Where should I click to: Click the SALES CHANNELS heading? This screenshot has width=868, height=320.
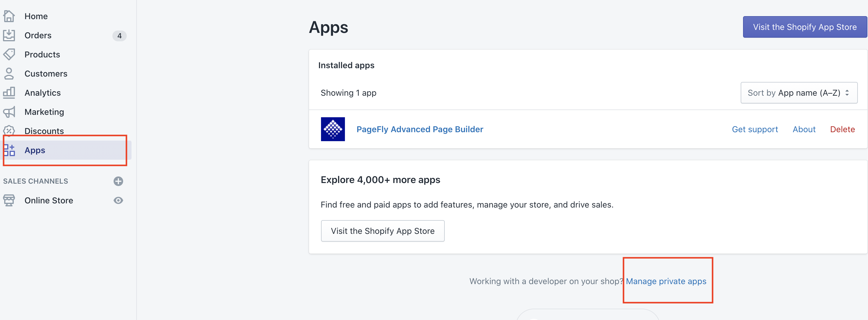coord(36,181)
